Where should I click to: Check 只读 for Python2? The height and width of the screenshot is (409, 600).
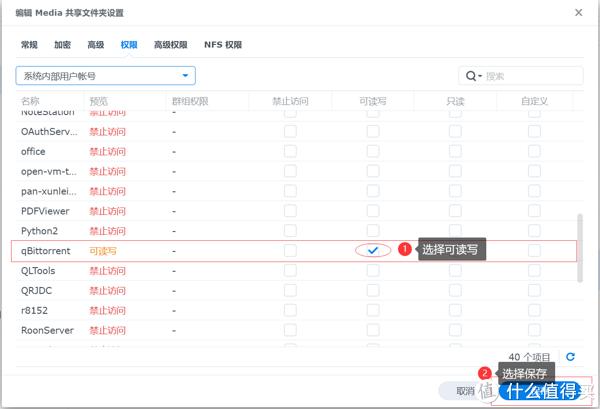coord(455,231)
